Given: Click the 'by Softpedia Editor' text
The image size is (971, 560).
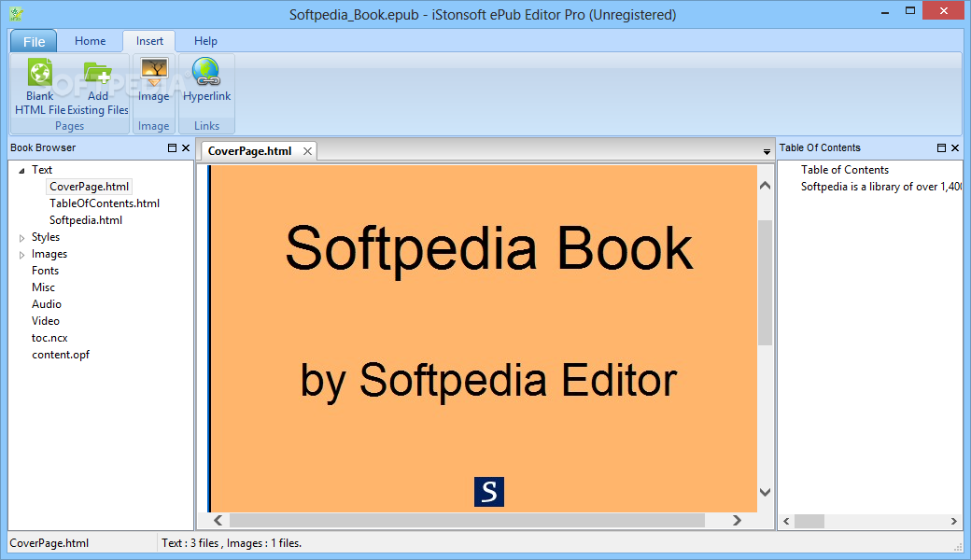Looking at the screenshot, I should pos(488,381).
